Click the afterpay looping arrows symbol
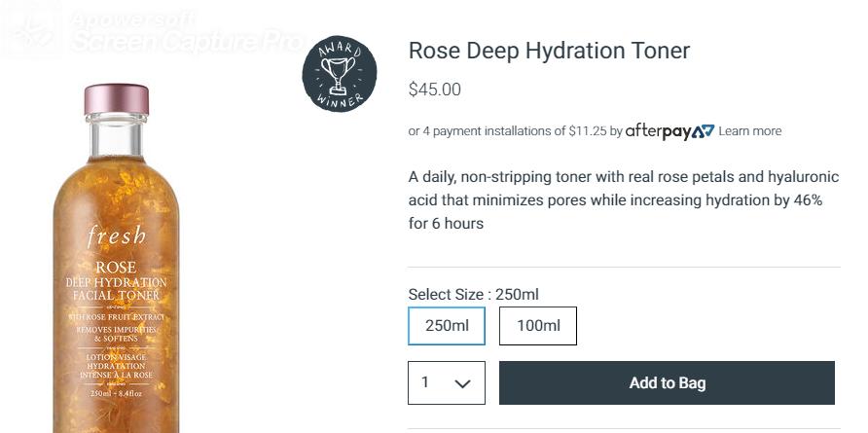The width and height of the screenshot is (868, 433). pyautogui.click(x=705, y=131)
